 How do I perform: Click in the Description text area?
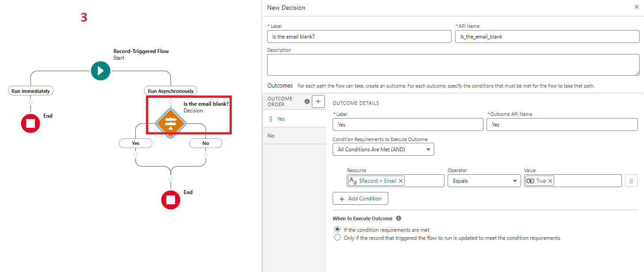(x=453, y=65)
